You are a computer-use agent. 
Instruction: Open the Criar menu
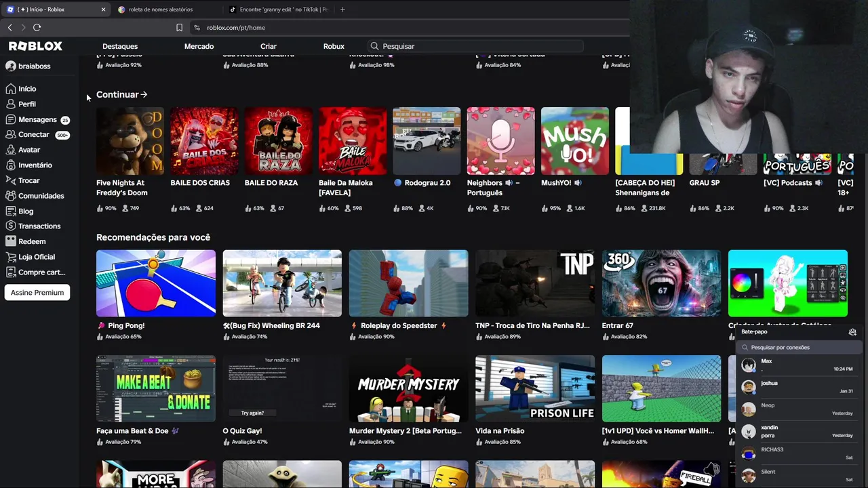pos(269,46)
